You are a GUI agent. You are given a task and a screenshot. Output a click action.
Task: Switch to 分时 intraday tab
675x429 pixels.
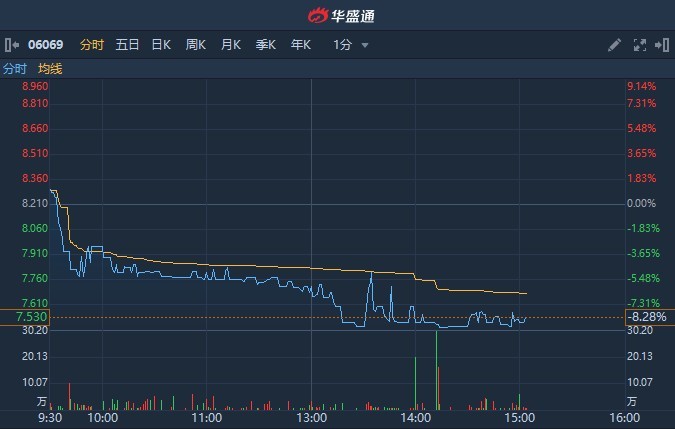pos(92,45)
